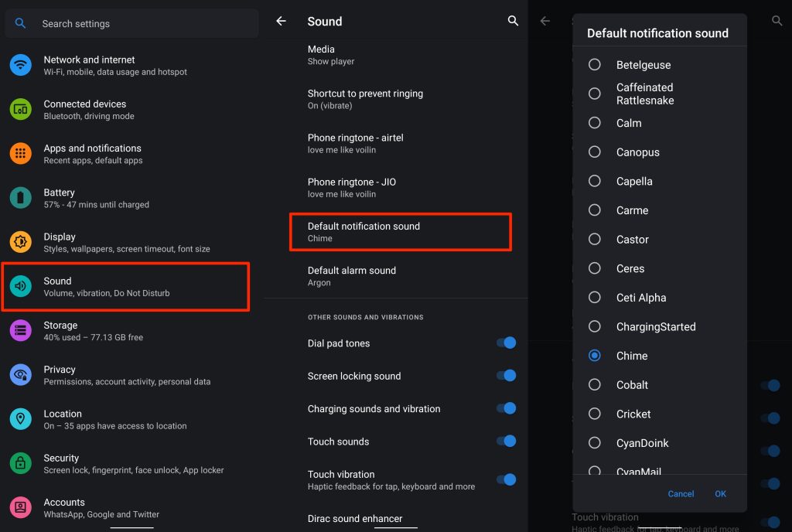Image resolution: width=792 pixels, height=532 pixels.
Task: Tap the search magnifier in Sound header
Action: point(513,22)
